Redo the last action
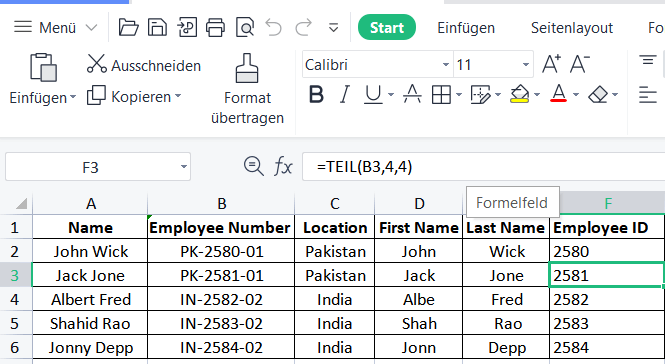The height and width of the screenshot is (364, 665). pos(303,28)
